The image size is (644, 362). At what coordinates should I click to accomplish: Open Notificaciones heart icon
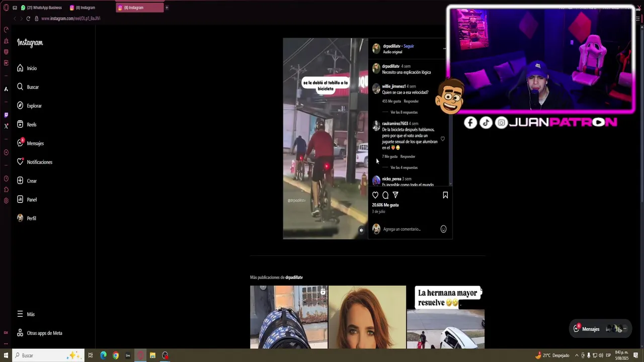tap(20, 162)
